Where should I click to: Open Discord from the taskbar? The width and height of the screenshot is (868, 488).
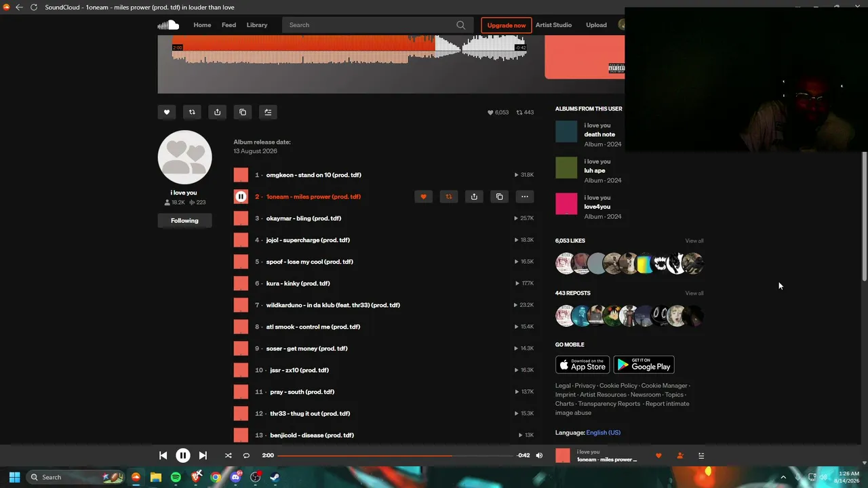(x=235, y=477)
